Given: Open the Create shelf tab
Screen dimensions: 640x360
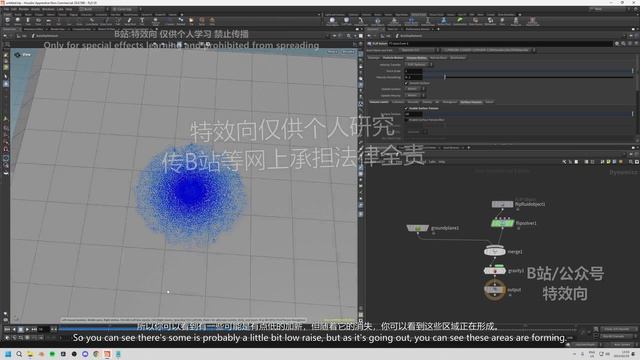Looking at the screenshot, I should [x=7, y=14].
